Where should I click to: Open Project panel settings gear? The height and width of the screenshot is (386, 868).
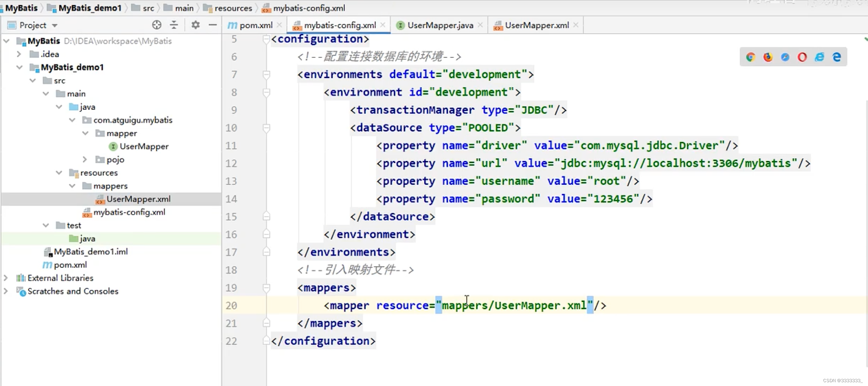pyautogui.click(x=196, y=25)
